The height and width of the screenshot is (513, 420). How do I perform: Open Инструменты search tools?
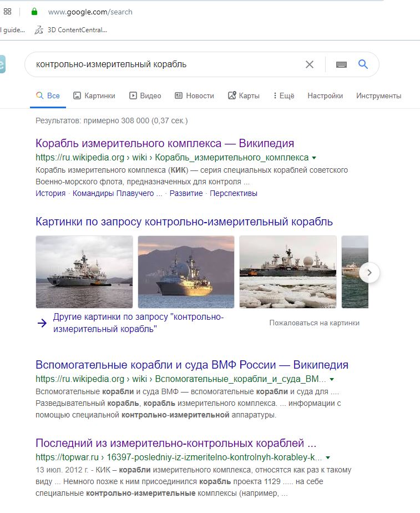pos(379,96)
